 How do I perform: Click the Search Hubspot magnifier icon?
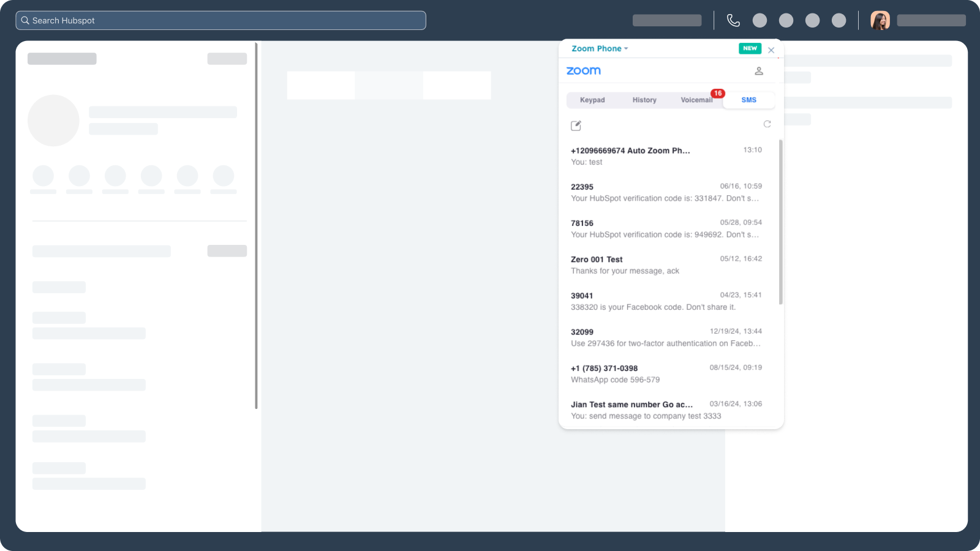pos(25,20)
